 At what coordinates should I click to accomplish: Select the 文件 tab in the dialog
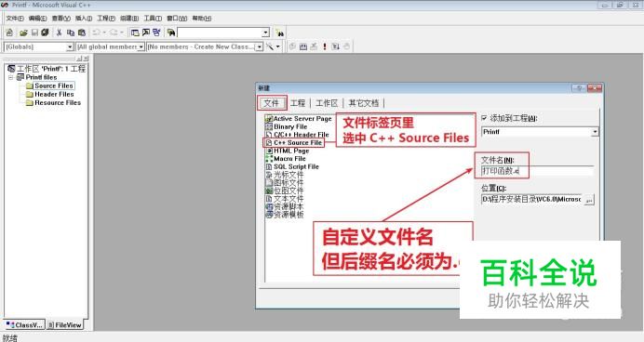point(272,103)
